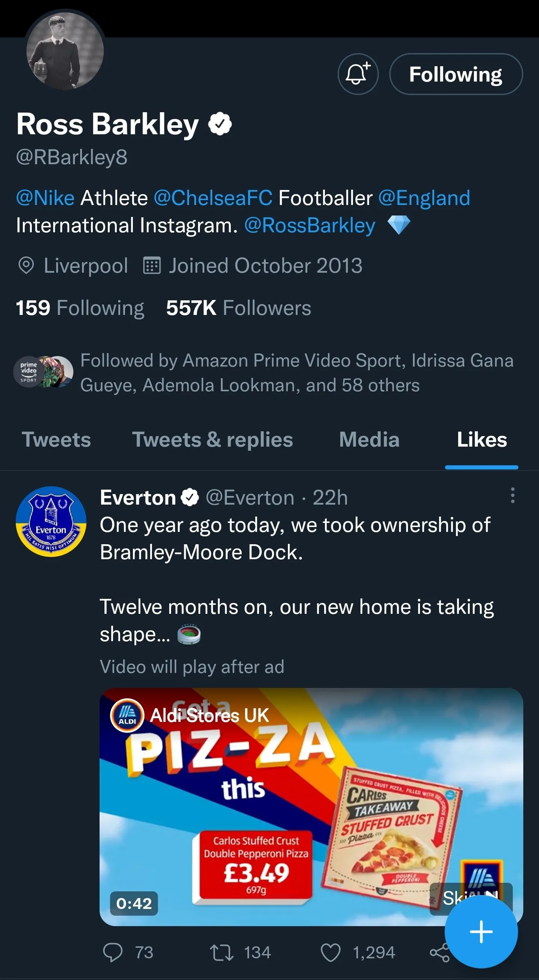
Task: Switch to the Media tab
Action: coord(369,440)
